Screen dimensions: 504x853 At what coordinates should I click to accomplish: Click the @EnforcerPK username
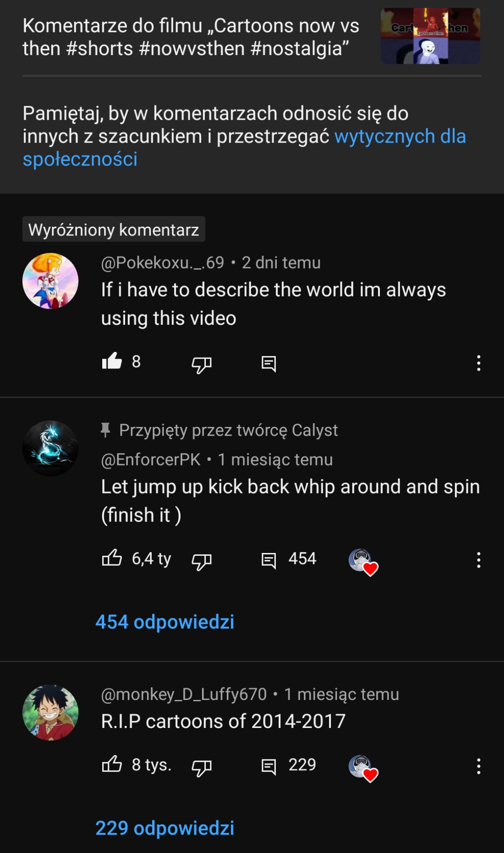[x=151, y=460]
